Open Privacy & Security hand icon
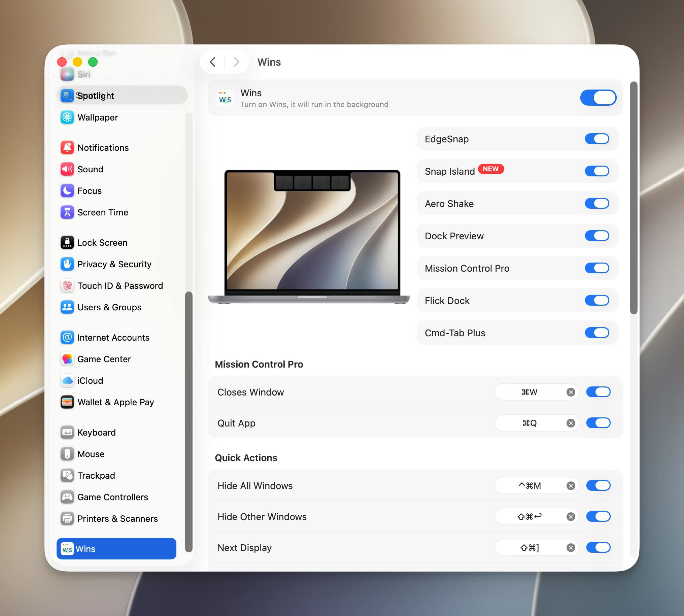Viewport: 684px width, 616px height. [67, 264]
